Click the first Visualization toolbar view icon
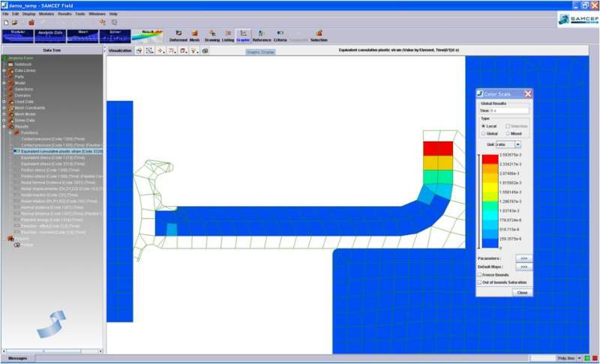This screenshot has height=364, width=600. [x=139, y=50]
